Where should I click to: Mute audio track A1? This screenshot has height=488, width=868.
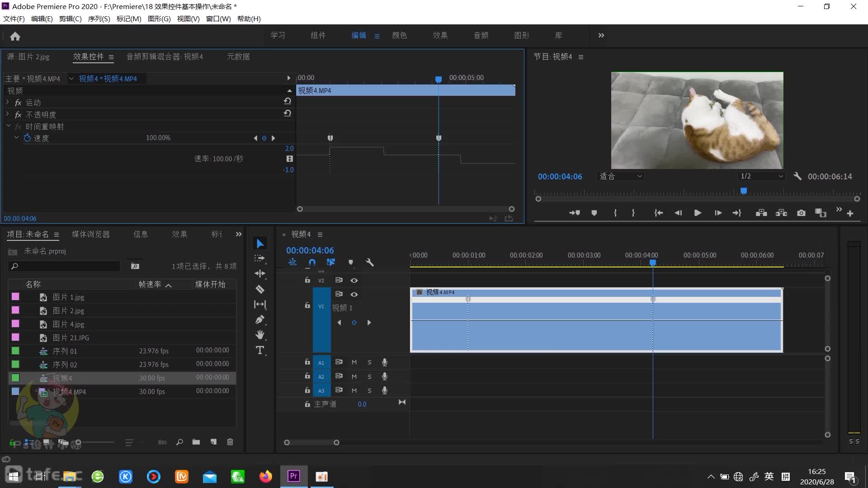354,362
